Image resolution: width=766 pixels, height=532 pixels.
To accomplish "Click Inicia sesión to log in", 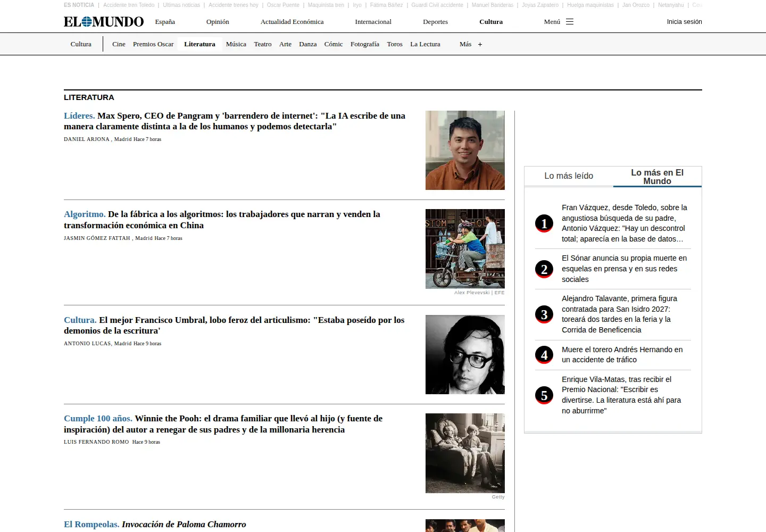I will point(685,22).
